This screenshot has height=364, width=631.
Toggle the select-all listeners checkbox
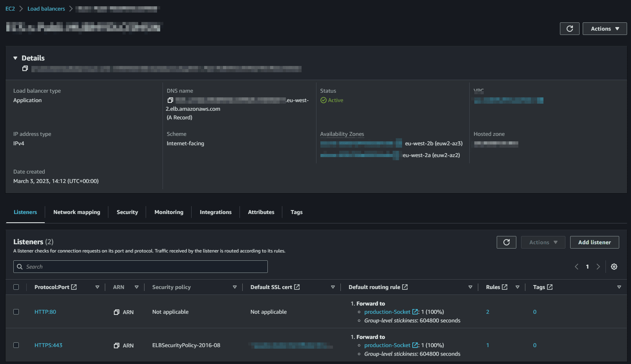click(16, 287)
